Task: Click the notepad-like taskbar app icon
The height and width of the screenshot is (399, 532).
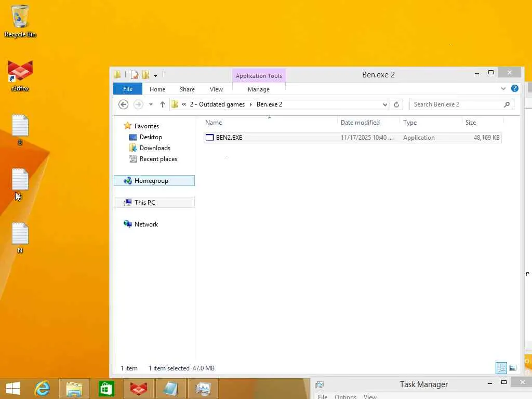Action: [170, 389]
